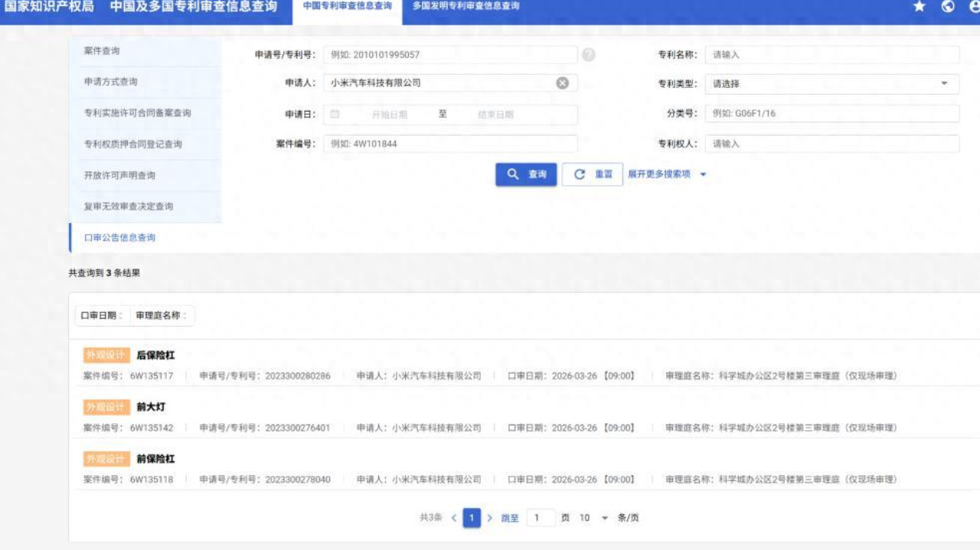The width and height of the screenshot is (980, 550).
Task: Click the question mark help icon beside 申请号/专利号
Action: 588,54
